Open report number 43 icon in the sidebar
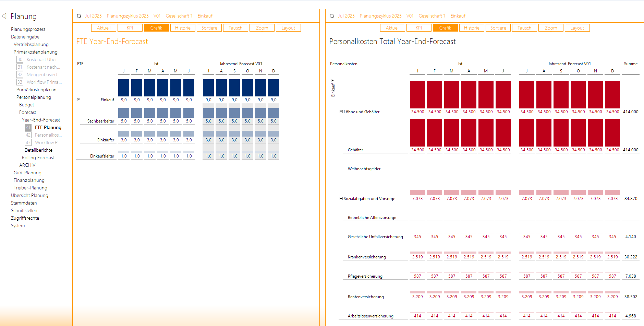Image resolution: width=644 pixels, height=326 pixels. tap(28, 142)
